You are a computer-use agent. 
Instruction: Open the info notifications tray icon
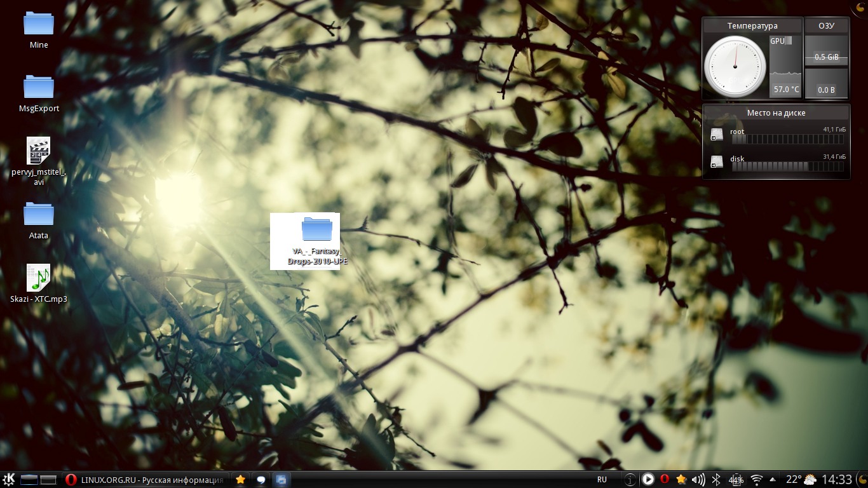tap(629, 479)
